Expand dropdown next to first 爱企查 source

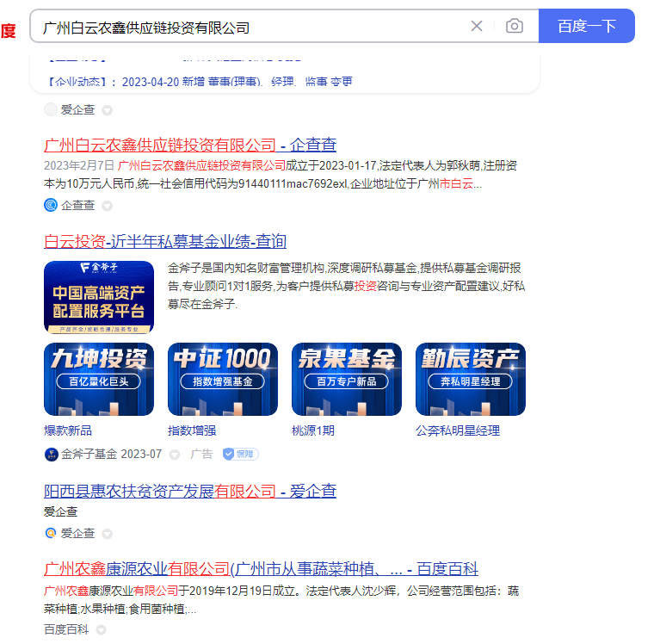[108, 110]
